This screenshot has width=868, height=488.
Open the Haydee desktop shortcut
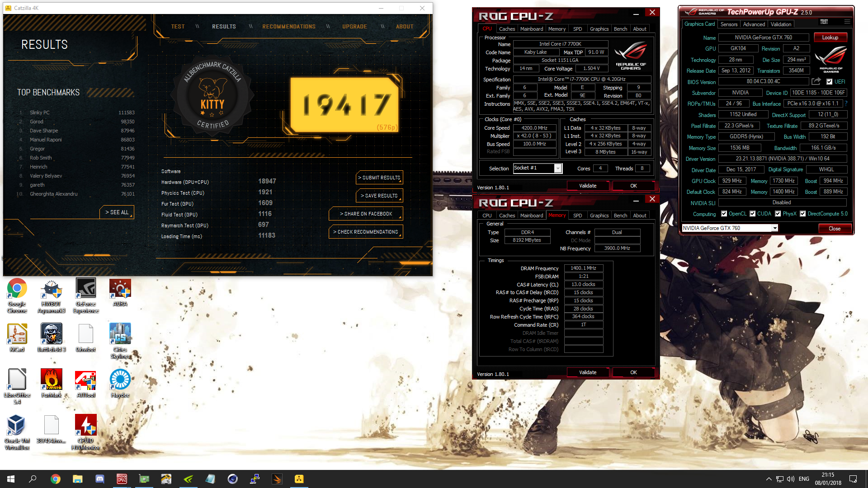coord(120,383)
